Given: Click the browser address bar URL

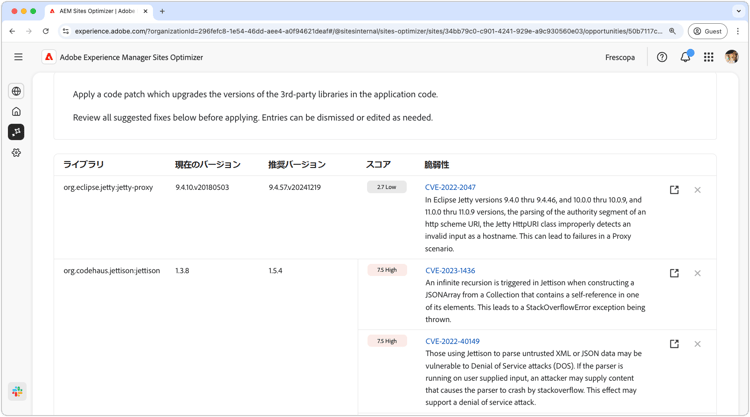Looking at the screenshot, I should [368, 31].
